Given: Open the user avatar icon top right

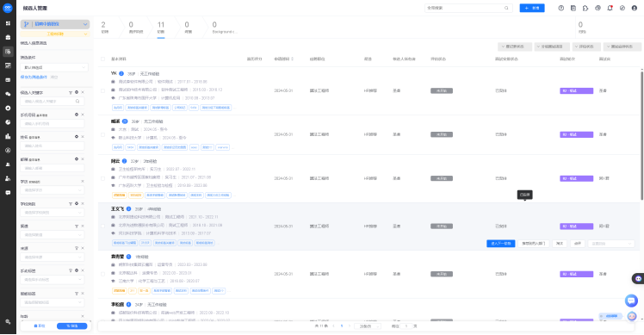Looking at the screenshot, I should (x=635, y=8).
